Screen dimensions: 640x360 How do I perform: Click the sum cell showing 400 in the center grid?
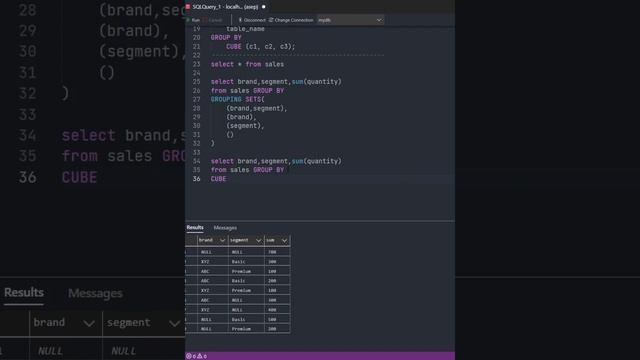click(x=277, y=310)
